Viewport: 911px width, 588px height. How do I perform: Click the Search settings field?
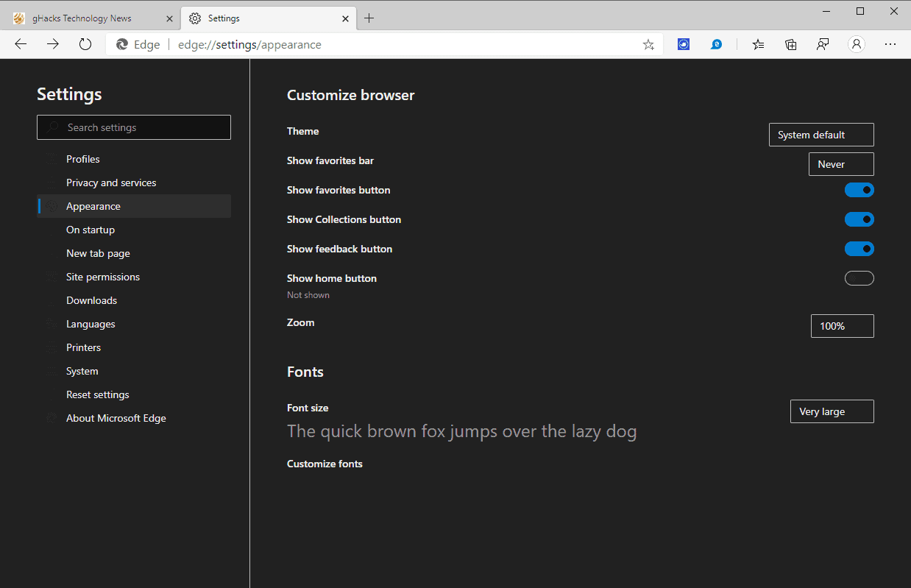(x=134, y=127)
